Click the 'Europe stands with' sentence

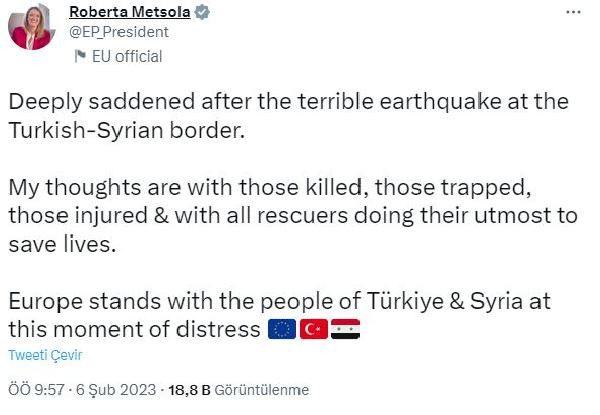(x=279, y=302)
